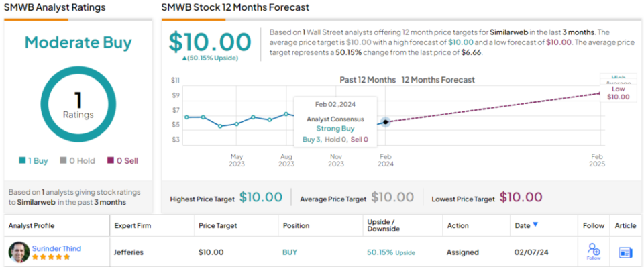Follow analyst Surinder Thind icon
The height and width of the screenshot is (267, 644).
594,252
